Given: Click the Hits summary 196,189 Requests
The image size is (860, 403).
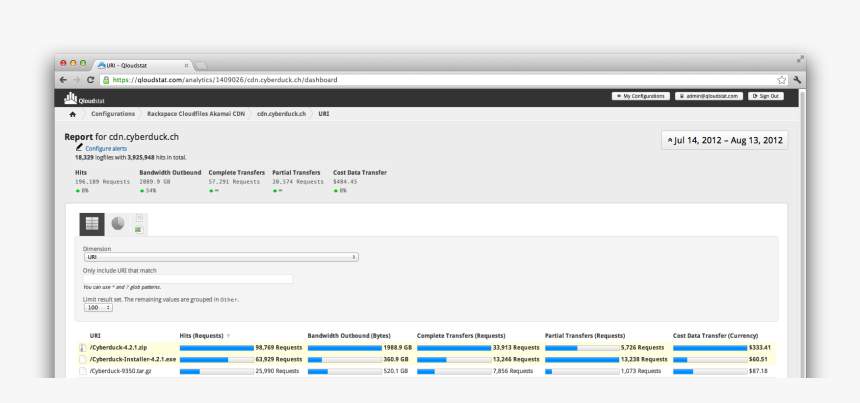Looking at the screenshot, I should [x=103, y=181].
